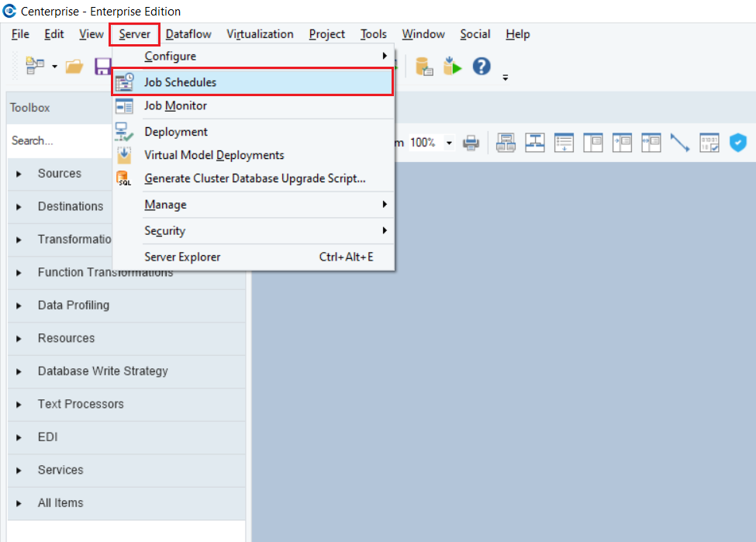Open the View menu
The image size is (756, 542).
(x=91, y=34)
